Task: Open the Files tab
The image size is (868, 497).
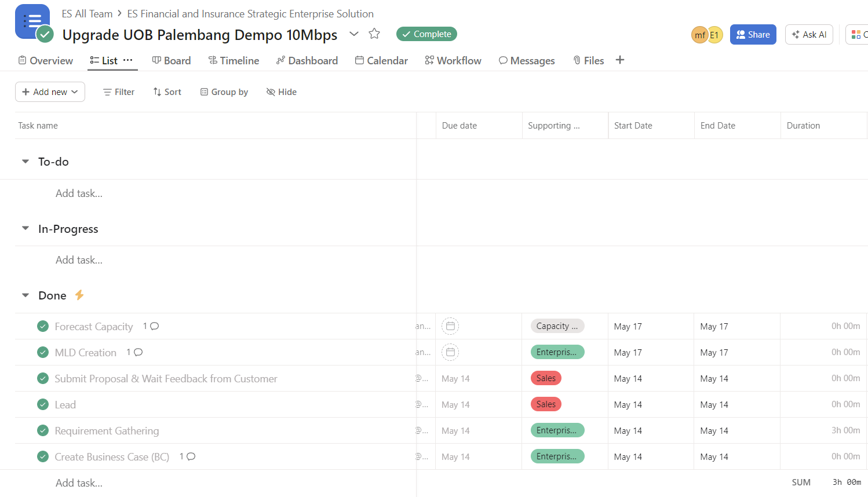Action: pyautogui.click(x=588, y=61)
